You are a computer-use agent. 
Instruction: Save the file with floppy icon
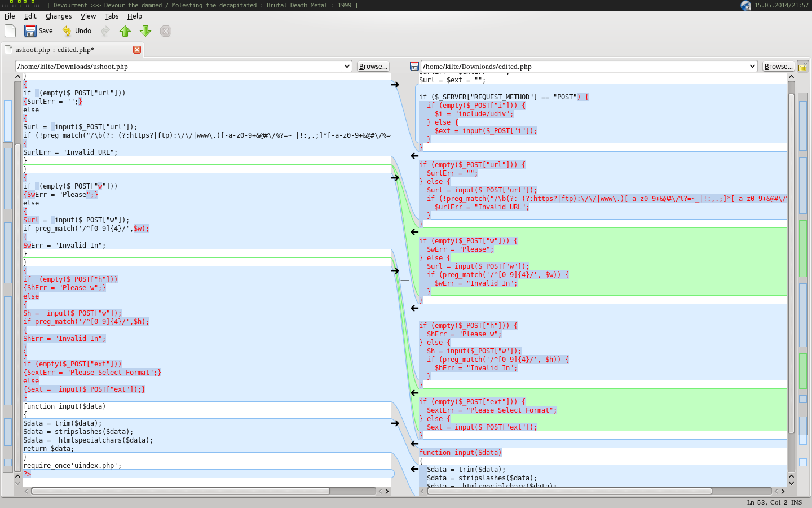[38, 31]
